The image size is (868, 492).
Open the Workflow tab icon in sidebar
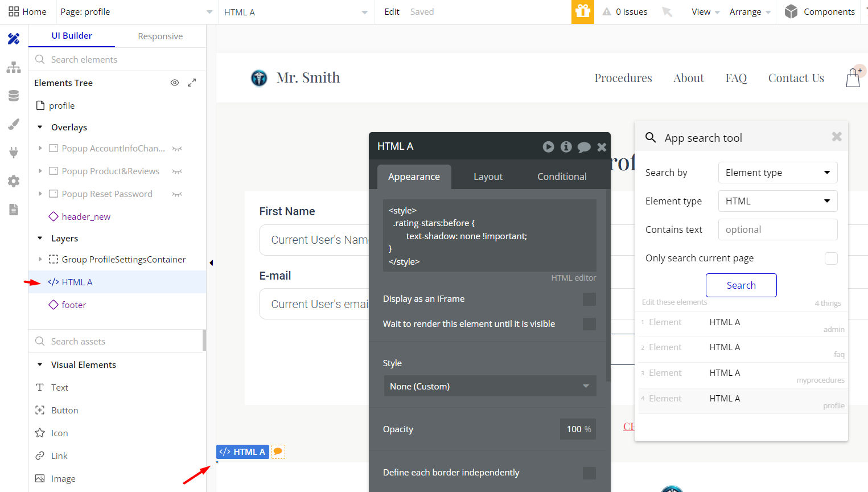point(14,67)
